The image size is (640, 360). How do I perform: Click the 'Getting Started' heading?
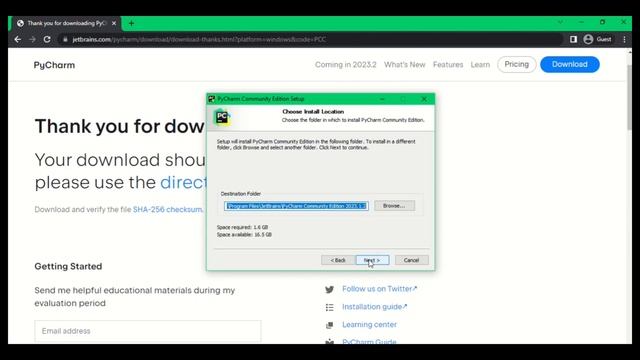68,267
